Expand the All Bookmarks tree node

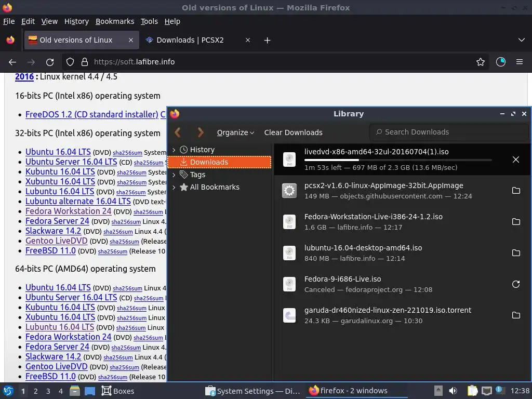(174, 187)
